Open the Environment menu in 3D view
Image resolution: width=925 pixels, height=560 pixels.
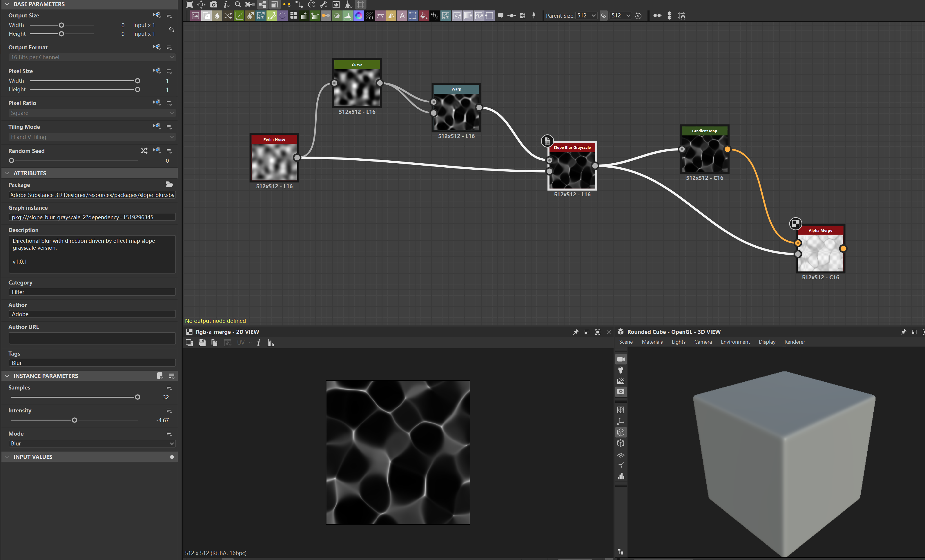point(735,342)
